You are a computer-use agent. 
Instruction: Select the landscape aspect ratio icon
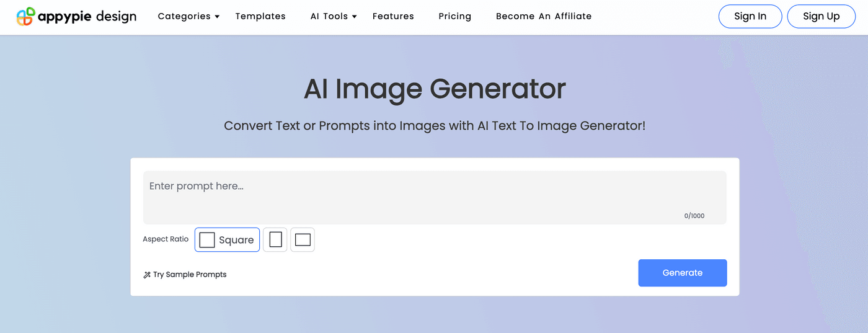(x=303, y=240)
